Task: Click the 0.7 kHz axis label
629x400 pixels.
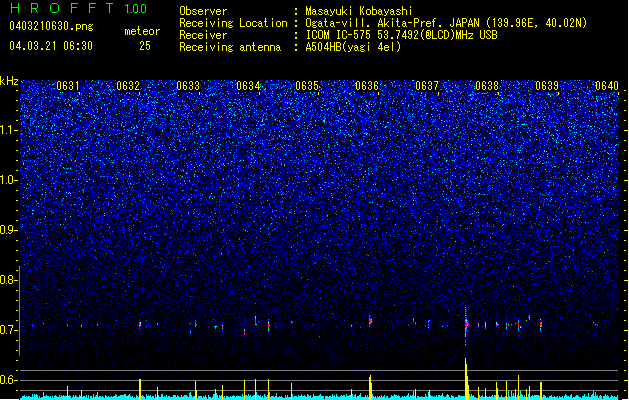Action: tap(8, 330)
